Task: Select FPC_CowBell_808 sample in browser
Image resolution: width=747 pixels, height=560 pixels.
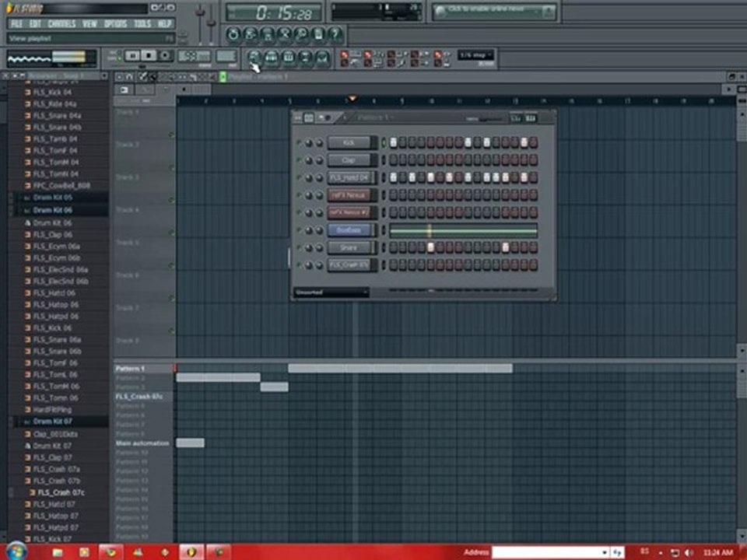Action: [x=61, y=185]
